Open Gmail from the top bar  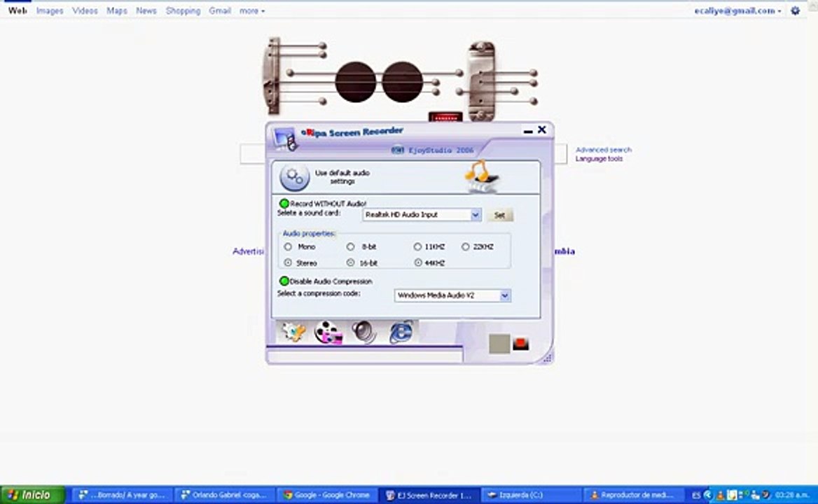click(220, 10)
